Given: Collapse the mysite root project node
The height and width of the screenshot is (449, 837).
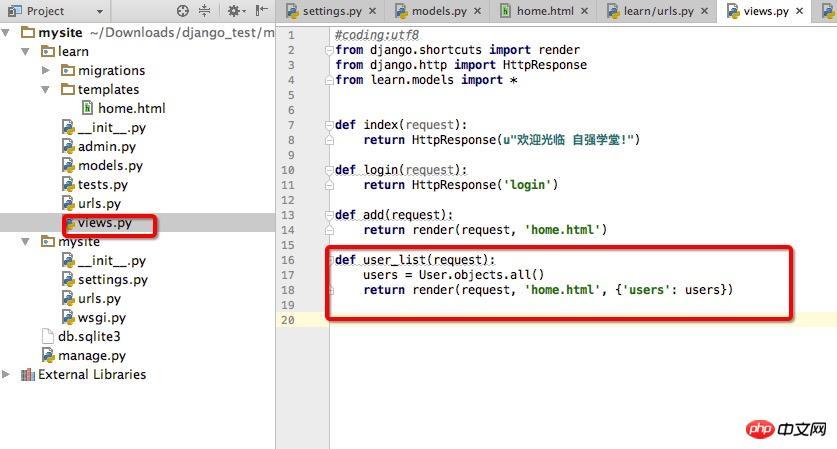Looking at the screenshot, I should (x=6, y=33).
